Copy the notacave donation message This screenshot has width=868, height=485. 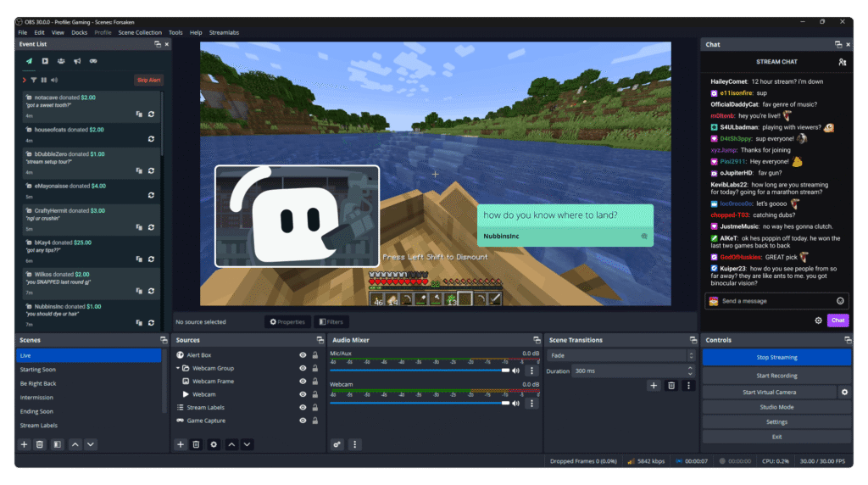click(x=139, y=114)
